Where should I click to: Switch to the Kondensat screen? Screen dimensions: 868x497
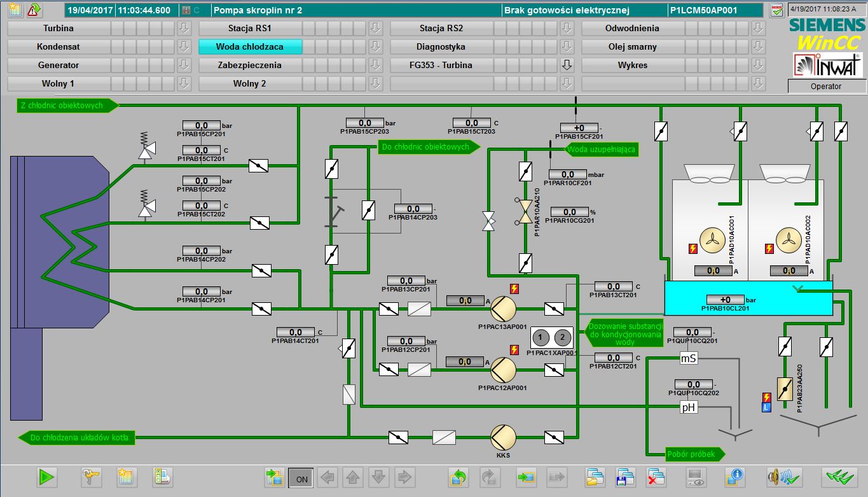(59, 47)
